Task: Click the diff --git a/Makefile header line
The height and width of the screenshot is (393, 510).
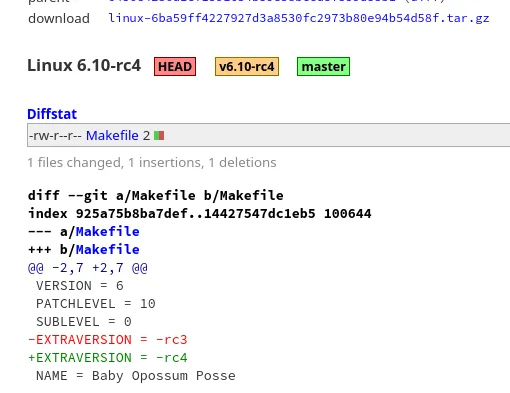Action: click(156, 195)
